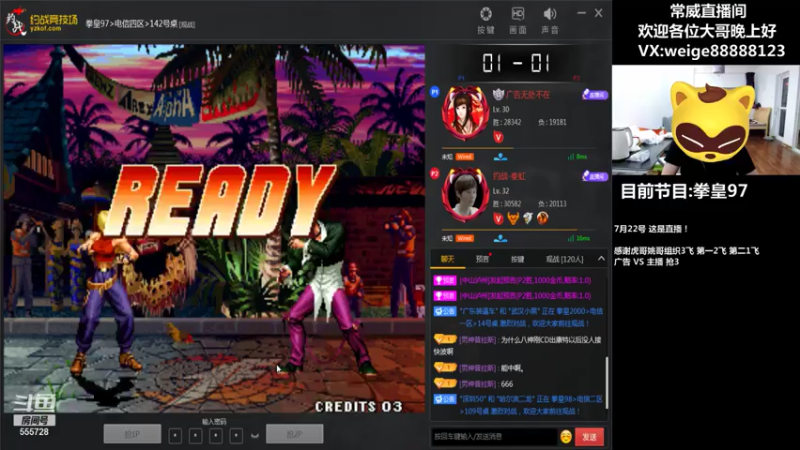Click the blue P1 circle marker

point(435,92)
